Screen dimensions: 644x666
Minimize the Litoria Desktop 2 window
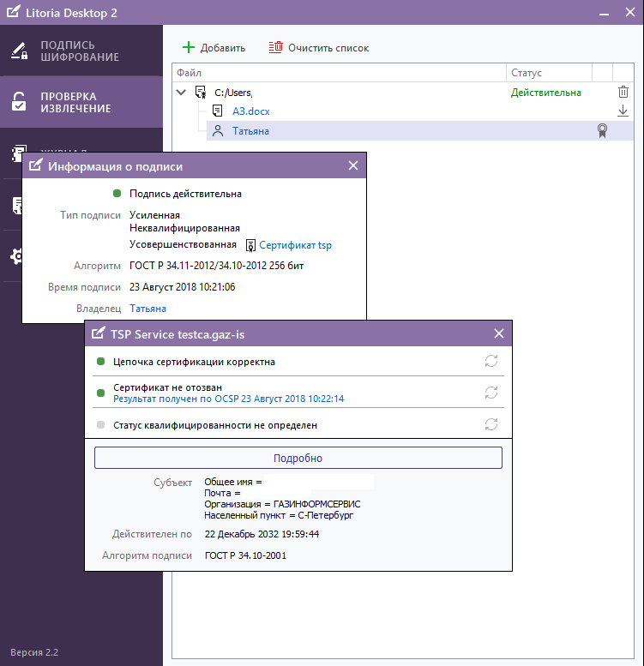(604, 13)
